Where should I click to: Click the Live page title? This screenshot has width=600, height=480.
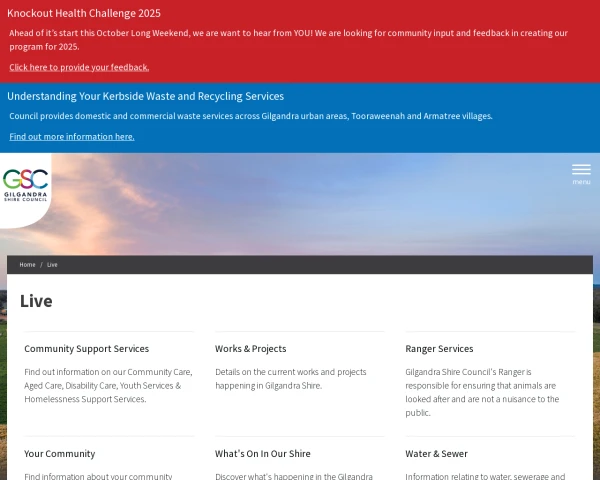pyautogui.click(x=36, y=301)
